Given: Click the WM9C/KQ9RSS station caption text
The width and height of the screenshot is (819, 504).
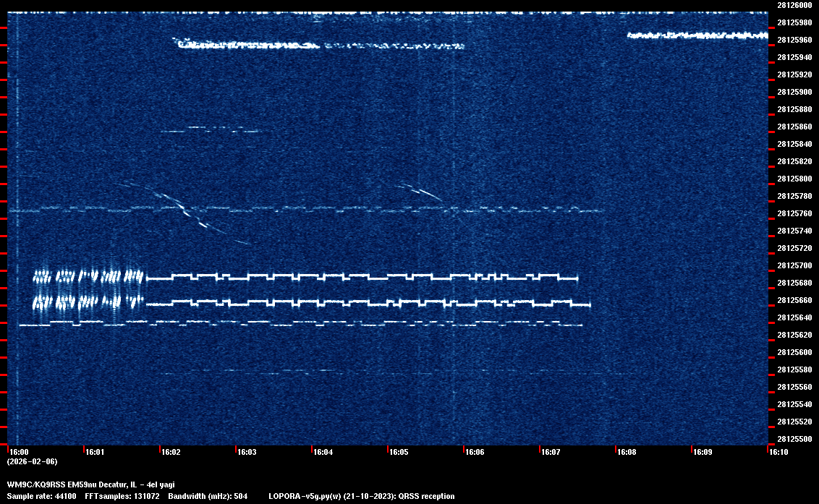Looking at the screenshot, I should 90,484.
